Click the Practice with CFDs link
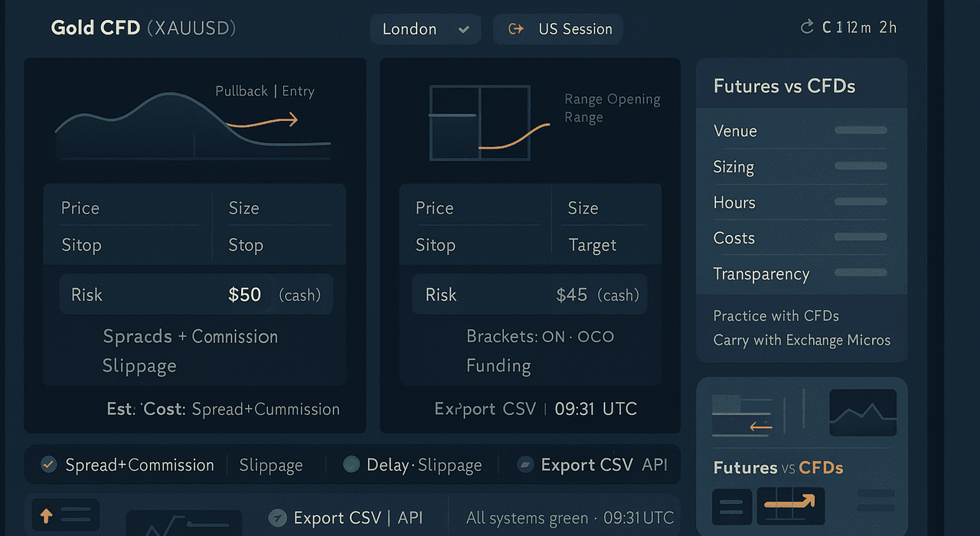This screenshot has height=536, width=980. point(776,315)
